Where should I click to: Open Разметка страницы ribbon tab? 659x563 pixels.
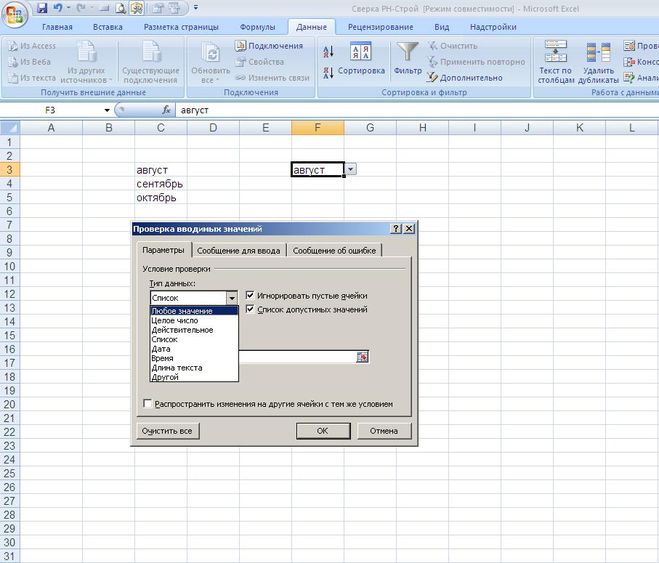tap(181, 27)
